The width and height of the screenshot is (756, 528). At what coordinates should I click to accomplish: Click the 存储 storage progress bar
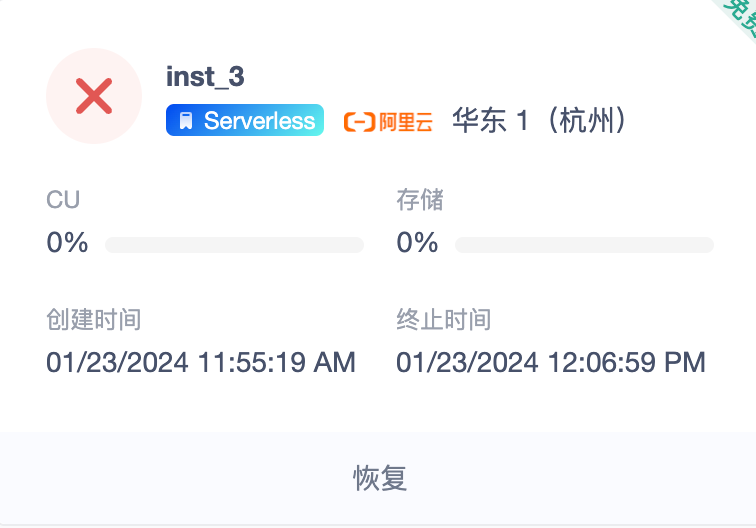pyautogui.click(x=584, y=245)
